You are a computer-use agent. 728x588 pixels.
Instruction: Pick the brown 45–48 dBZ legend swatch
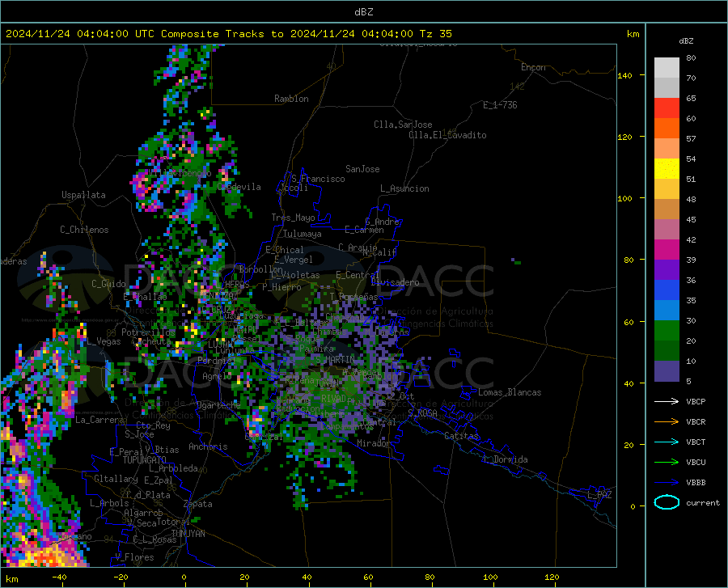667,209
